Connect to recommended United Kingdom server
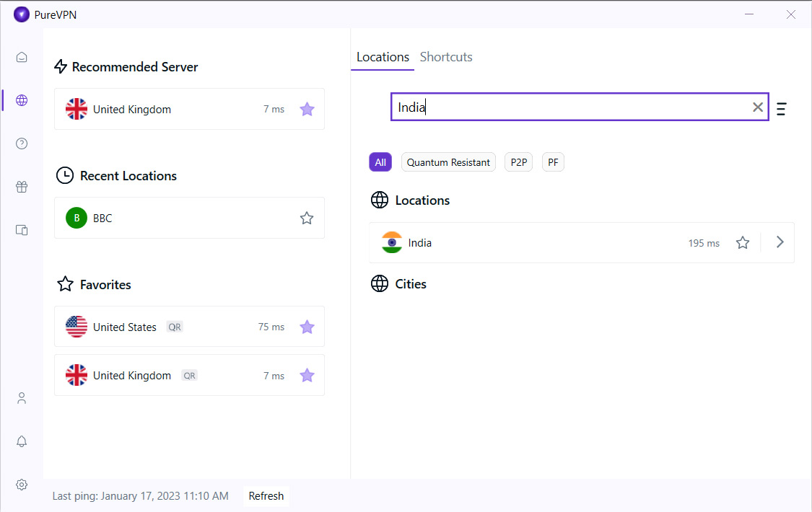 coord(190,109)
